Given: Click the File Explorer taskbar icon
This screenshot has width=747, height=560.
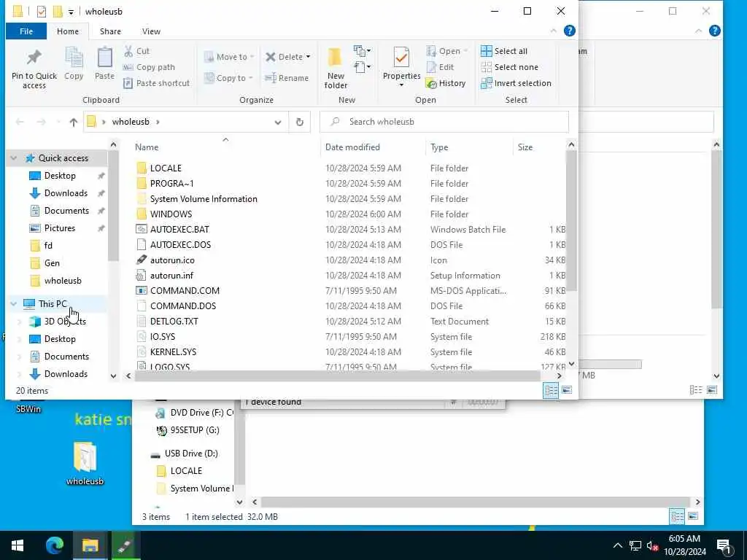Looking at the screenshot, I should point(90,545).
